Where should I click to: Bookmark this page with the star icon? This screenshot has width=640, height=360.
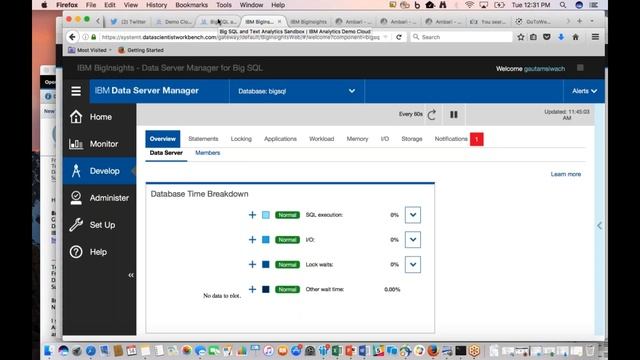[x=521, y=37]
